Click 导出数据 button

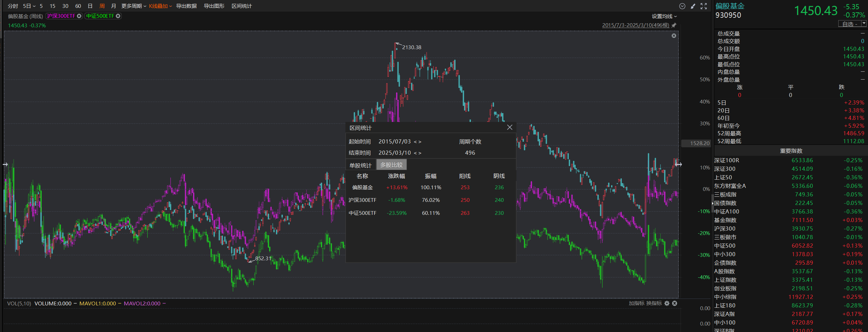click(x=186, y=6)
